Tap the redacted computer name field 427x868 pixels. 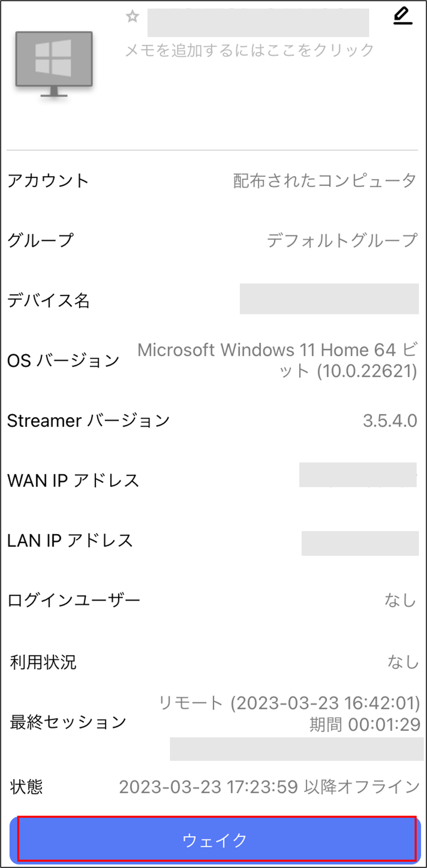[x=258, y=23]
